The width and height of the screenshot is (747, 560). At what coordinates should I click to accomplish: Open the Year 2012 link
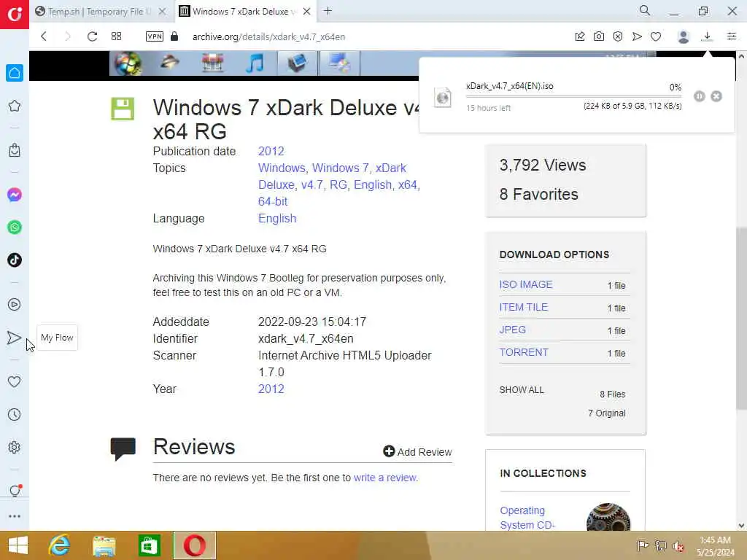(x=271, y=389)
